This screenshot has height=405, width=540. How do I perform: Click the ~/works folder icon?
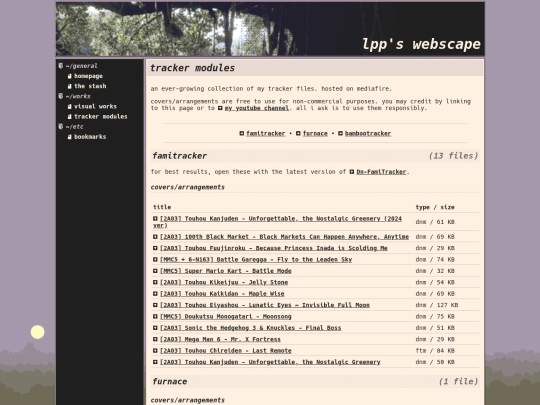click(x=61, y=96)
